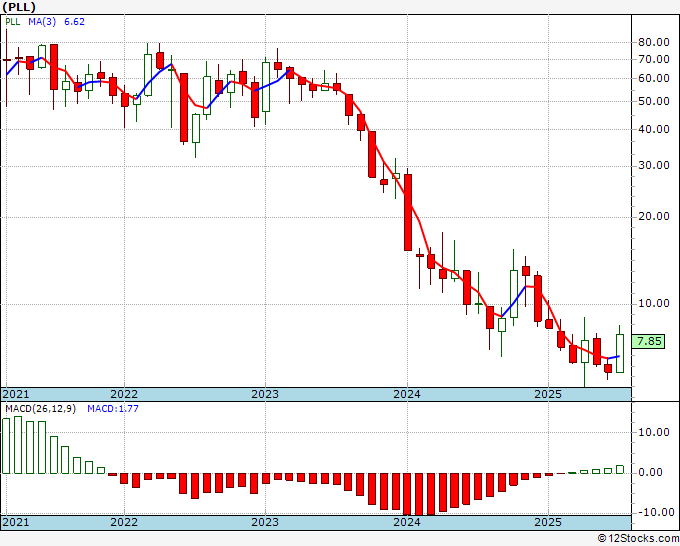Image resolution: width=680 pixels, height=546 pixels.
Task: Click the 10.00 label on price axis
Action: tap(654, 303)
